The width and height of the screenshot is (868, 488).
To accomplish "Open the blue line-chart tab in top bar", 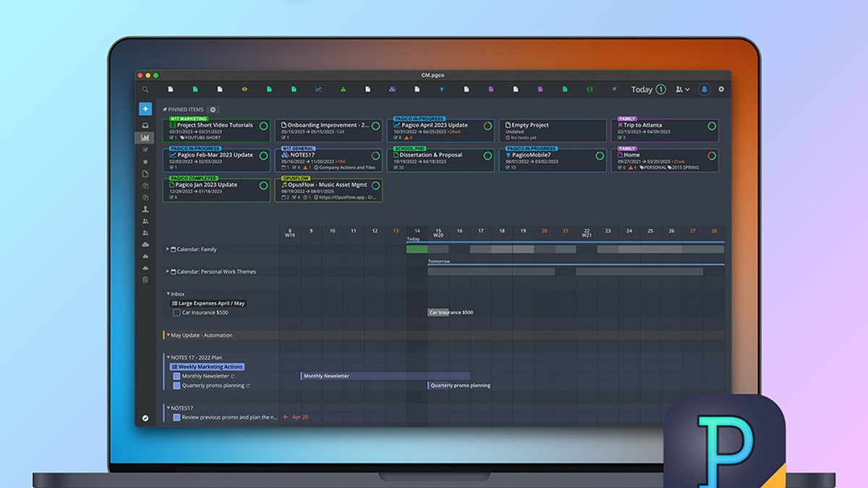I will (318, 89).
